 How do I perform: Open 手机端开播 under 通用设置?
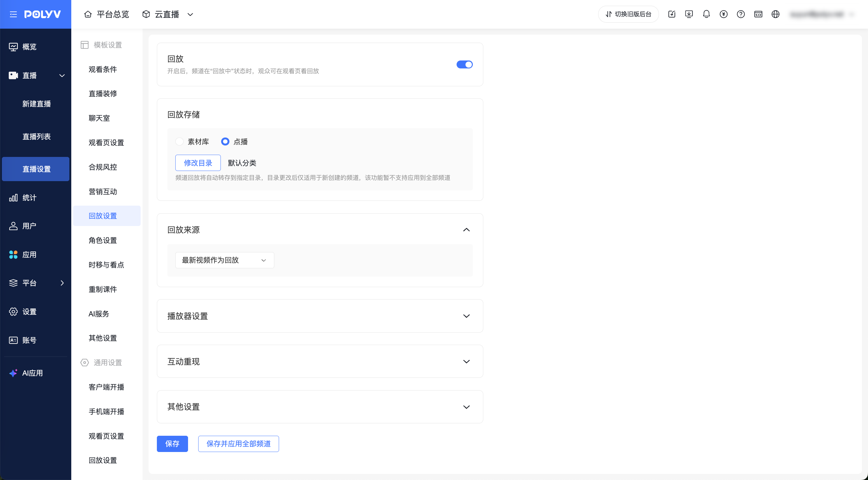(x=106, y=412)
